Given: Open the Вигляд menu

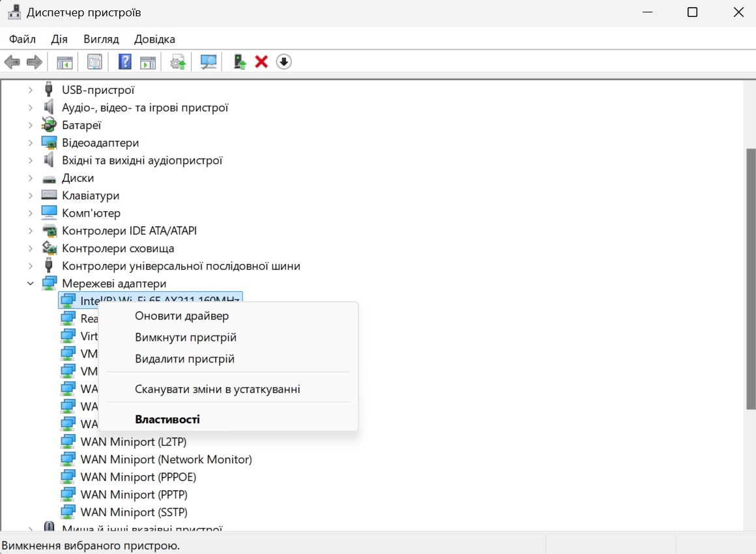Looking at the screenshot, I should coord(101,39).
